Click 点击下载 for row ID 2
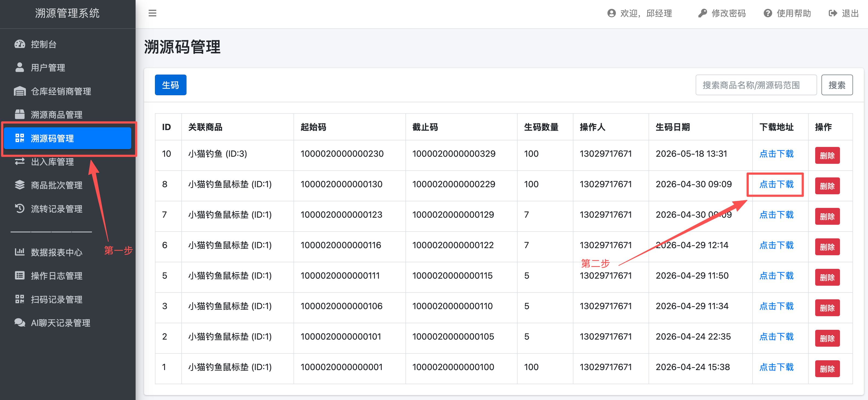 click(x=776, y=337)
